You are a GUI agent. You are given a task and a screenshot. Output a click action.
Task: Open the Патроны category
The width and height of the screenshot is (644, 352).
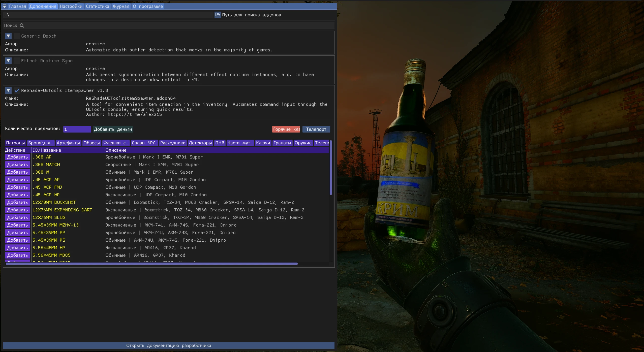[15, 143]
